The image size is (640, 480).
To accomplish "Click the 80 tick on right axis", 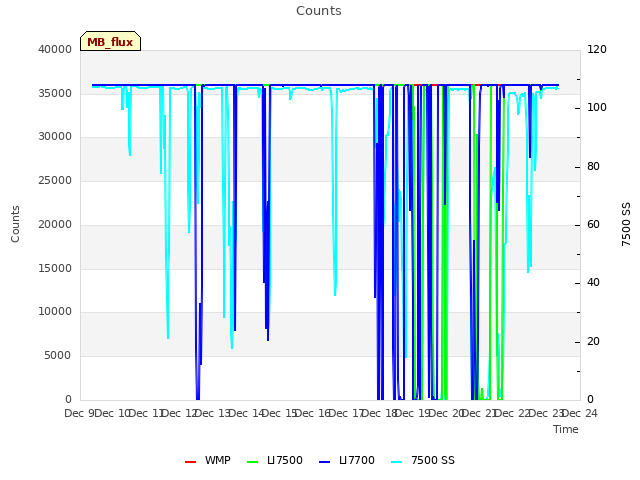I will [x=593, y=167].
